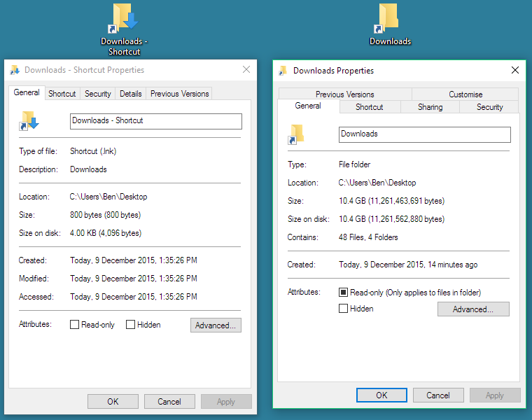Click "10.4 GB (11,261,562,880 bytes)" size on disk

(x=391, y=219)
